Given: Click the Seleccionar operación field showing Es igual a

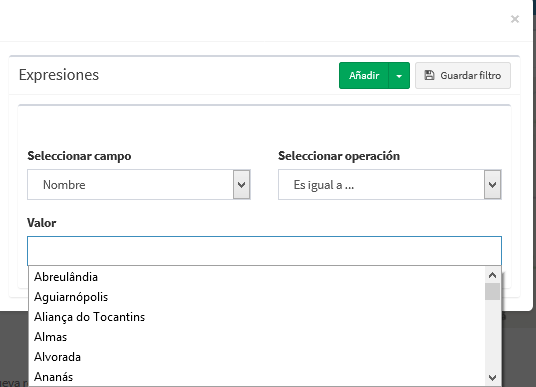Looking at the screenshot, I should coord(390,185).
